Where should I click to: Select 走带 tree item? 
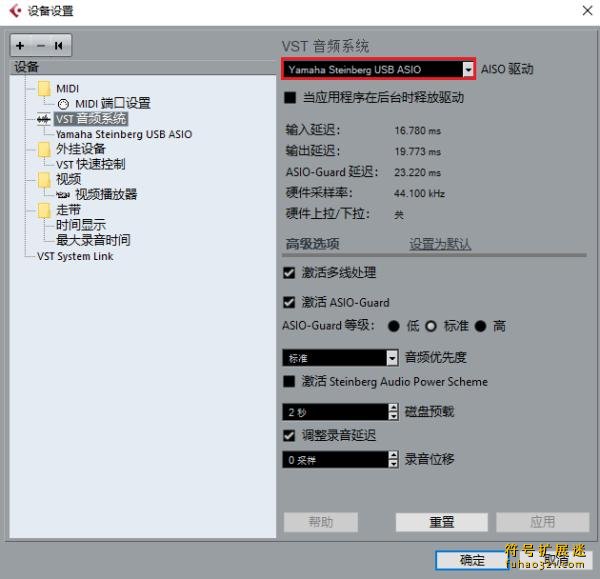68,210
